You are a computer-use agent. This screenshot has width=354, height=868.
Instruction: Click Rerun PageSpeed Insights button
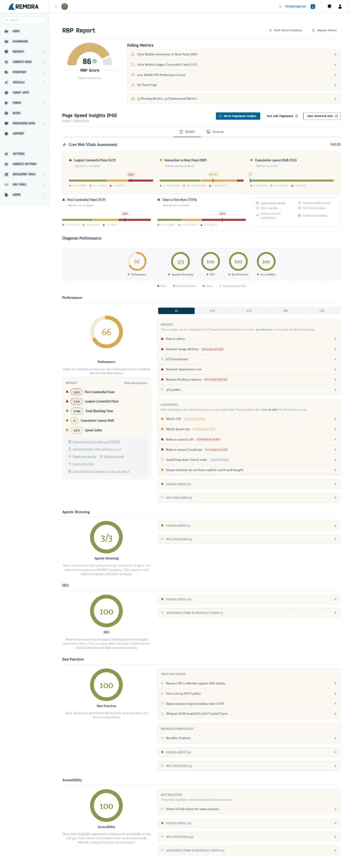[x=238, y=116]
